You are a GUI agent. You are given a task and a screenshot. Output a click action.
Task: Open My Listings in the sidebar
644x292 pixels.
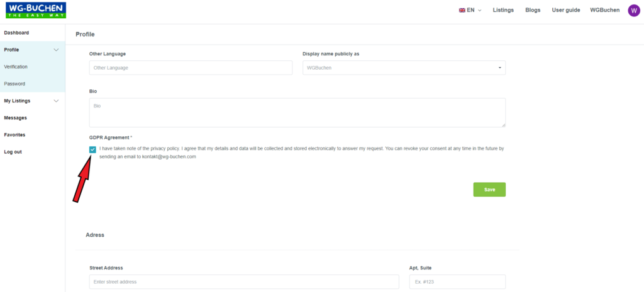click(x=17, y=101)
